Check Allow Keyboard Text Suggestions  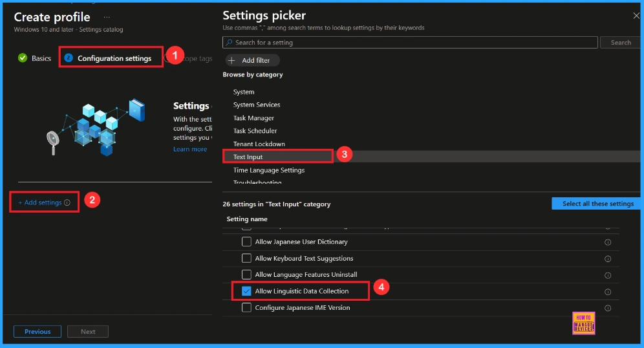click(246, 258)
